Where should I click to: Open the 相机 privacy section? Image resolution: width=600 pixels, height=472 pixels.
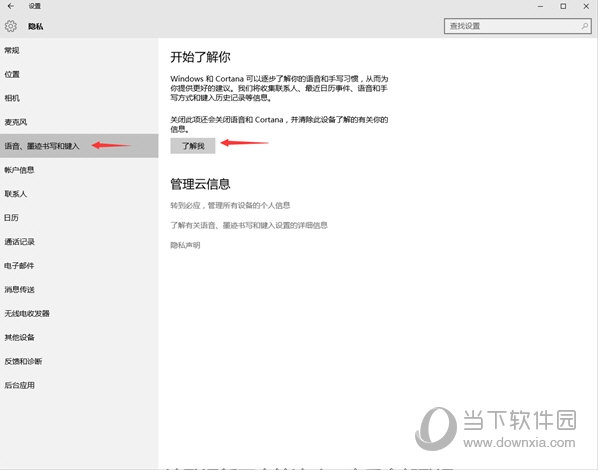[79, 98]
